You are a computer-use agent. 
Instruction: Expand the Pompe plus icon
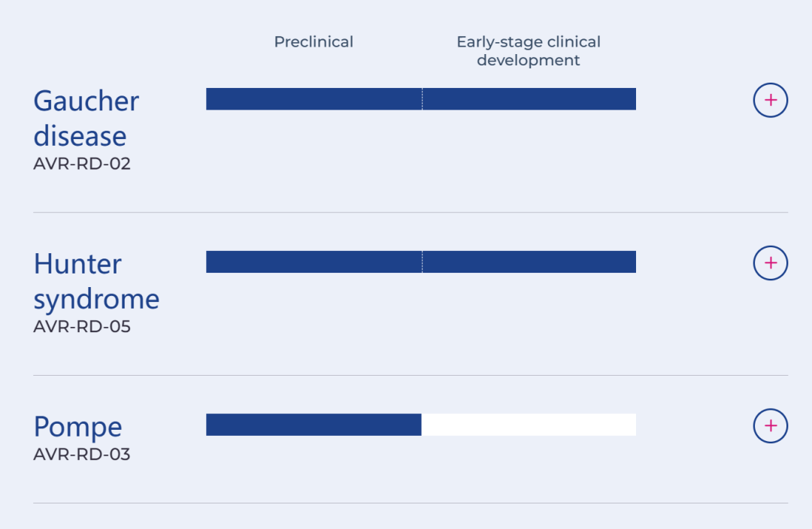pyautogui.click(x=771, y=425)
